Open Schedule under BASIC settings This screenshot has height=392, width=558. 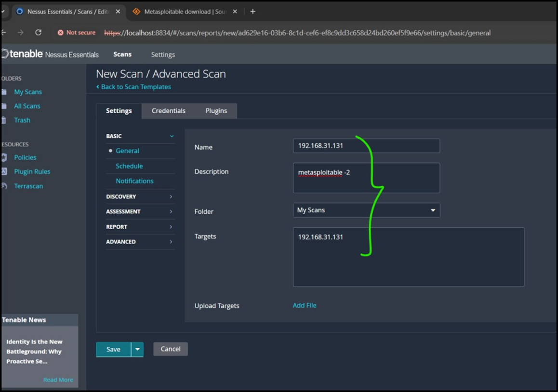point(129,166)
